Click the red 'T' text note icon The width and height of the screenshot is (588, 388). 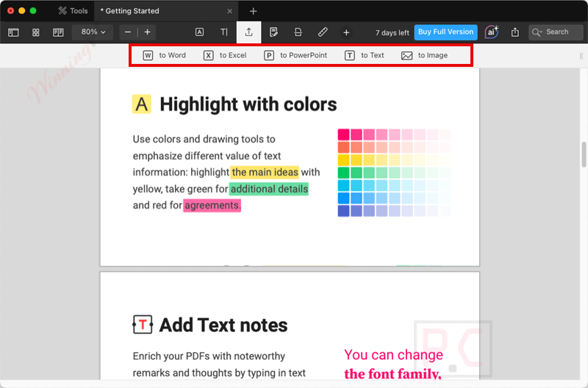[x=143, y=325]
